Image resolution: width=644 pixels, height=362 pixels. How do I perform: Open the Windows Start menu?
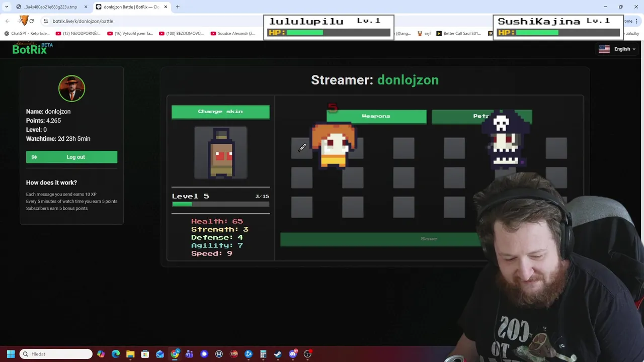click(x=11, y=354)
